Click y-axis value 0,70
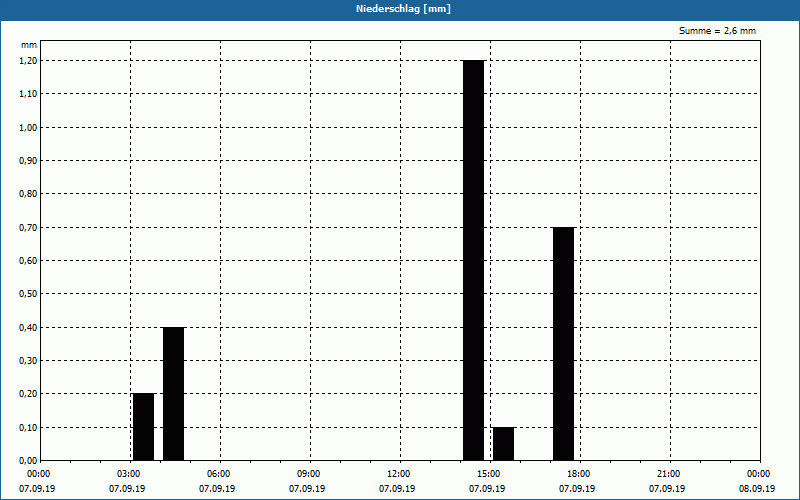The width and height of the screenshot is (800, 500). coord(29,228)
